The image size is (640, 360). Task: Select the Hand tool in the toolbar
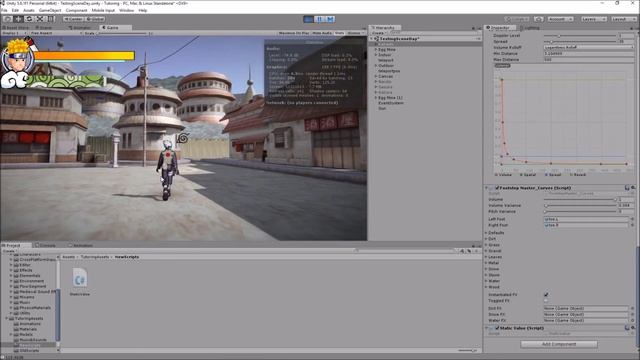[7, 19]
